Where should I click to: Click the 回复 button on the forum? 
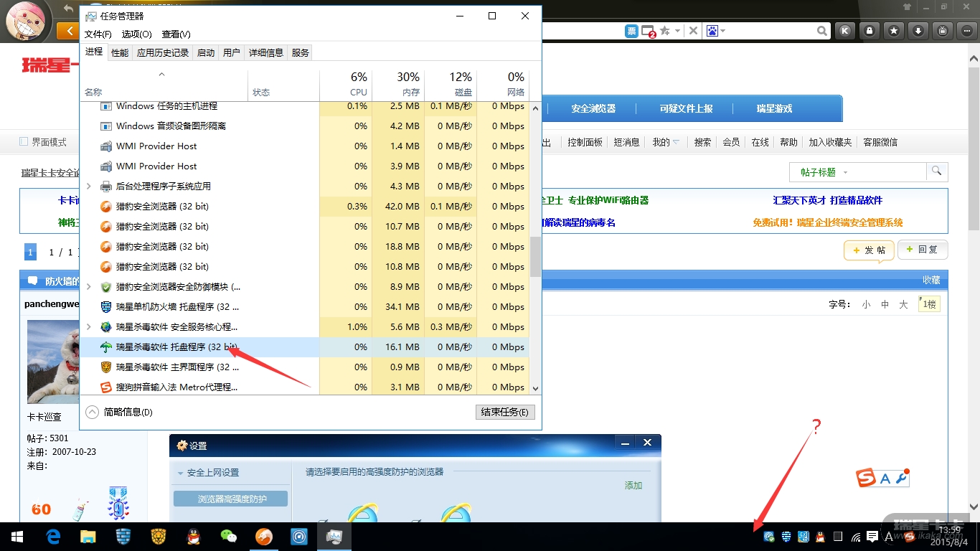pyautogui.click(x=923, y=250)
